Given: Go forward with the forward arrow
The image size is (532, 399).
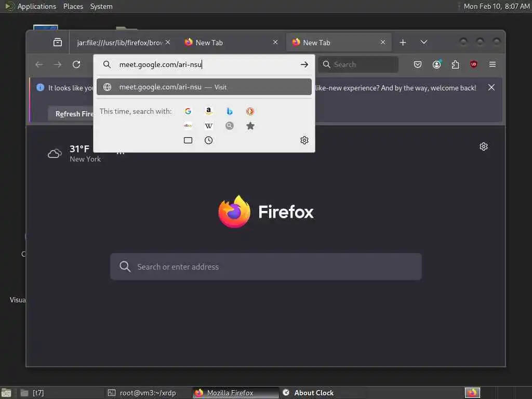Looking at the screenshot, I should tap(58, 64).
